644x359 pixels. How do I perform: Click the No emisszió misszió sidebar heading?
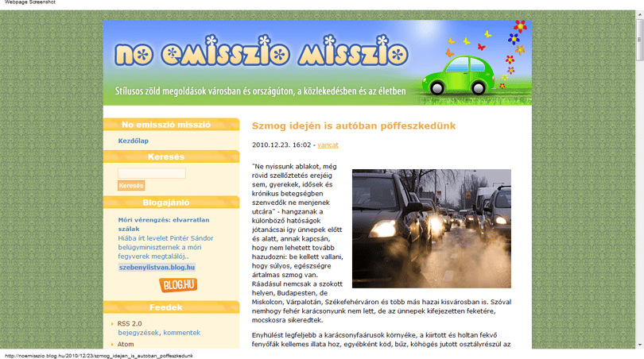point(166,125)
